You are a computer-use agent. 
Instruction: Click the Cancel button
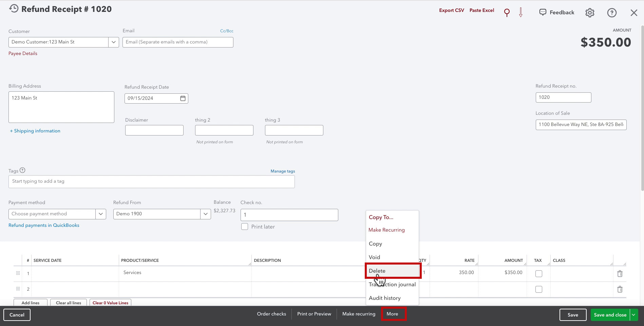click(x=17, y=315)
